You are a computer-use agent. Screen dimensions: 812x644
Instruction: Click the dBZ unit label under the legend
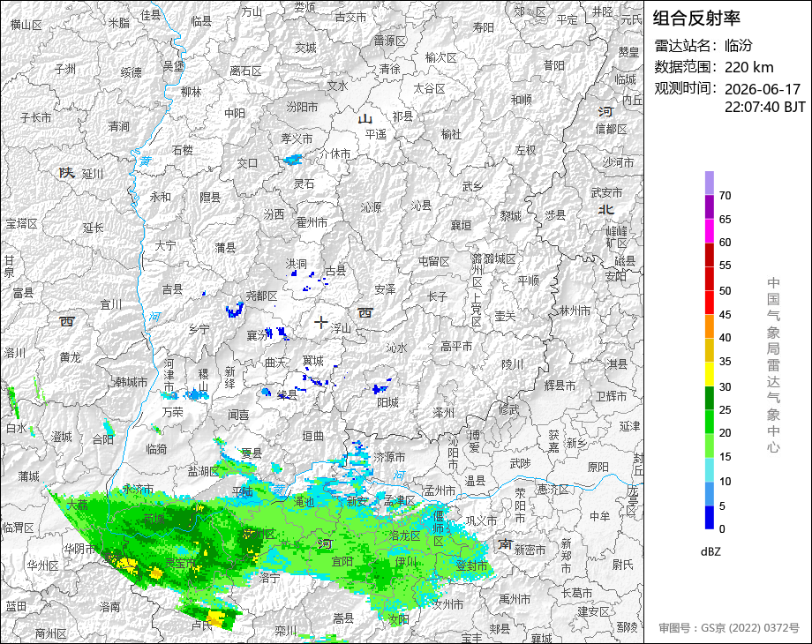tap(710, 552)
